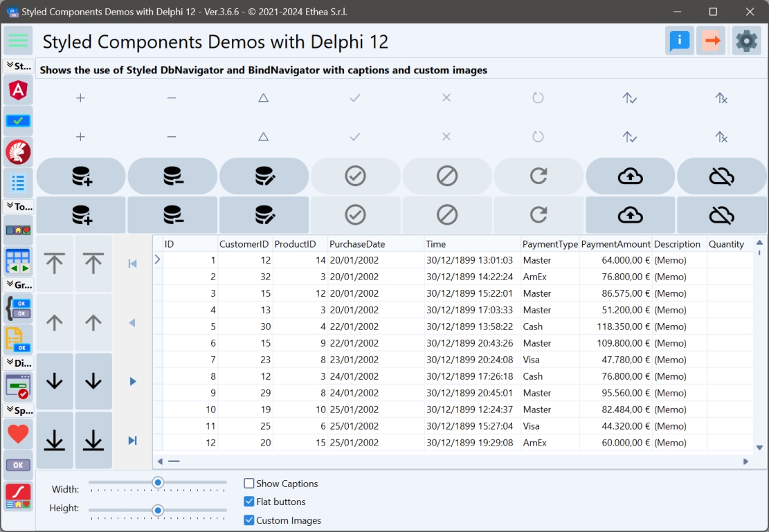
Task: Click the small blue first-record navigator arrow
Action: tap(132, 264)
